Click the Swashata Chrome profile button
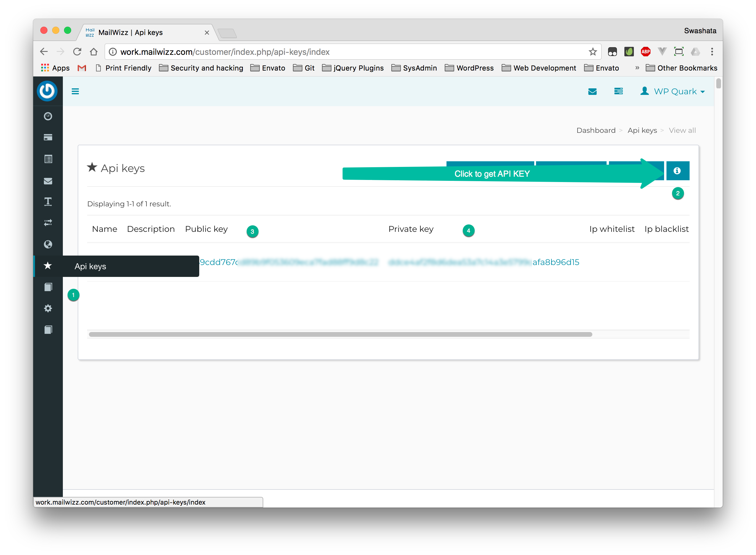 (700, 31)
